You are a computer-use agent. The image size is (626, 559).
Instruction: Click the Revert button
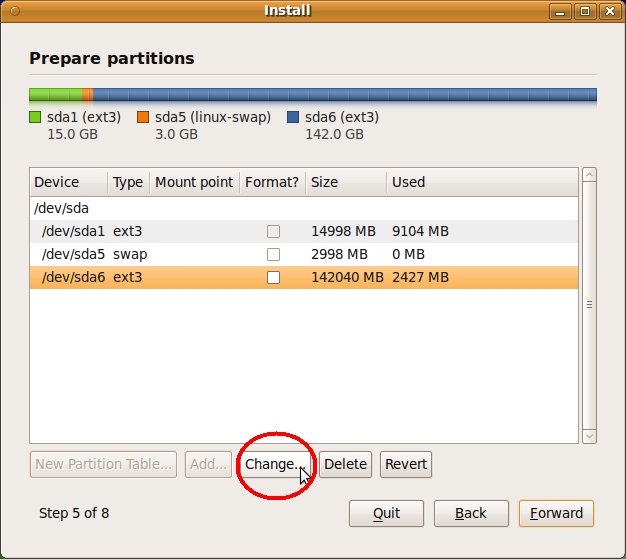pos(406,464)
